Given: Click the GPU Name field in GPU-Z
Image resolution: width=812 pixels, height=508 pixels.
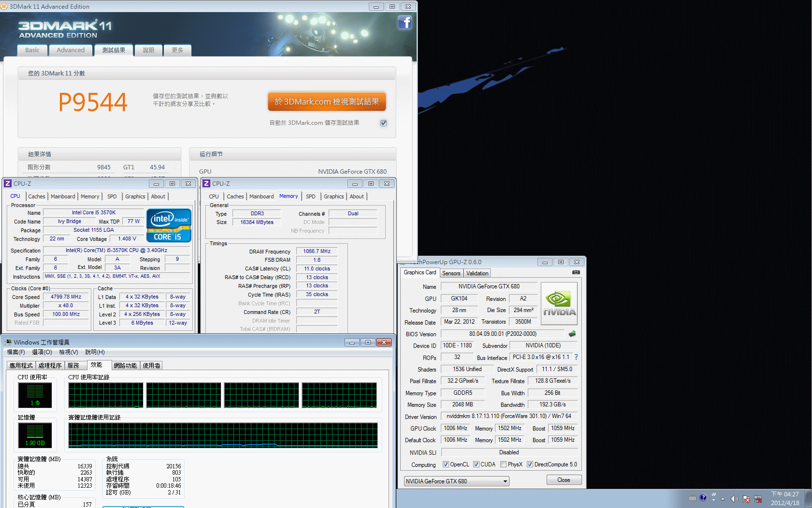Looking at the screenshot, I should pos(489,286).
